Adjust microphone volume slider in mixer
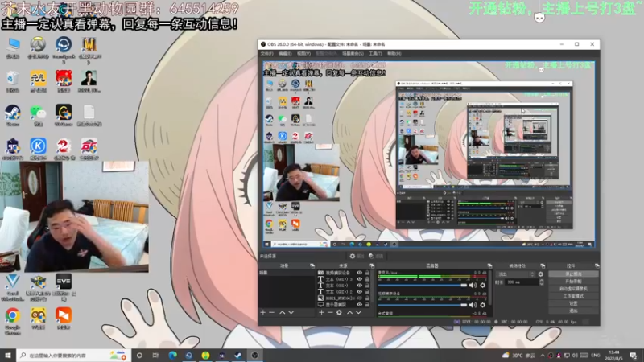Screen dimensions: 644x362 (x=422, y=286)
